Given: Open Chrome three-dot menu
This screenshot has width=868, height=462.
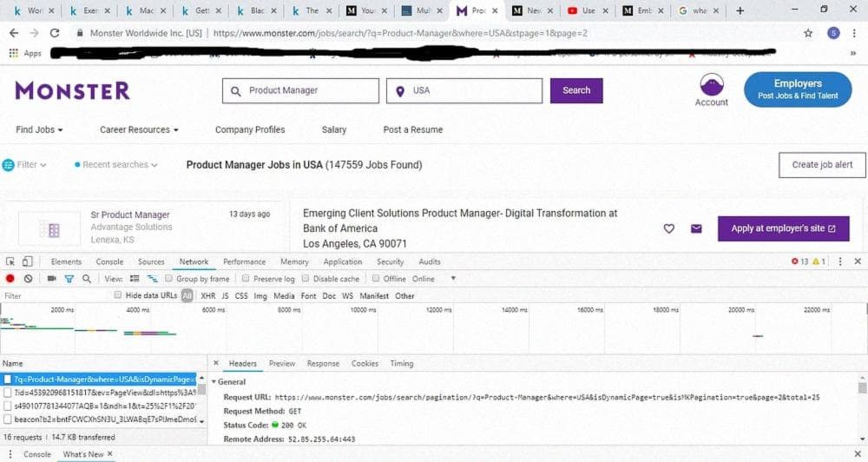Looking at the screenshot, I should click(854, 33).
